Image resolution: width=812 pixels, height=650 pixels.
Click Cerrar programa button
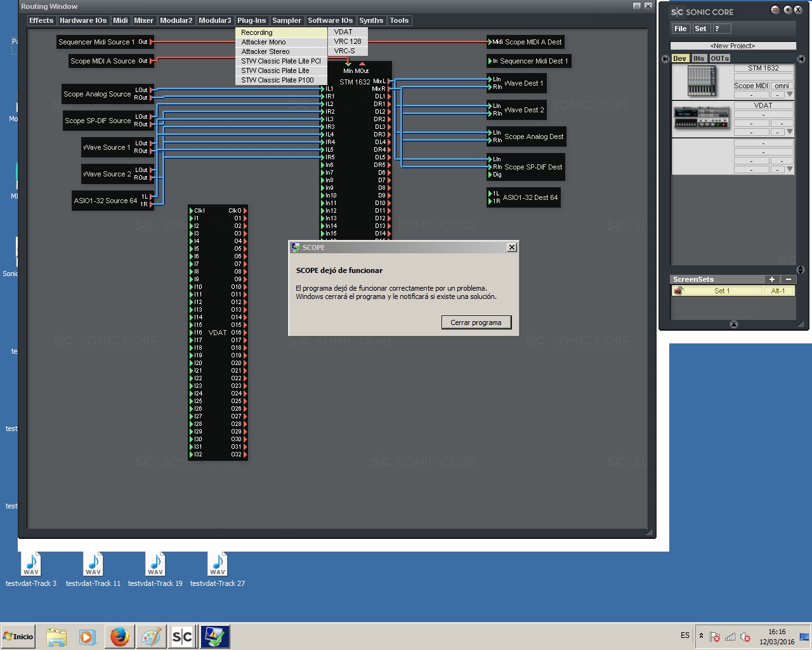tap(476, 322)
